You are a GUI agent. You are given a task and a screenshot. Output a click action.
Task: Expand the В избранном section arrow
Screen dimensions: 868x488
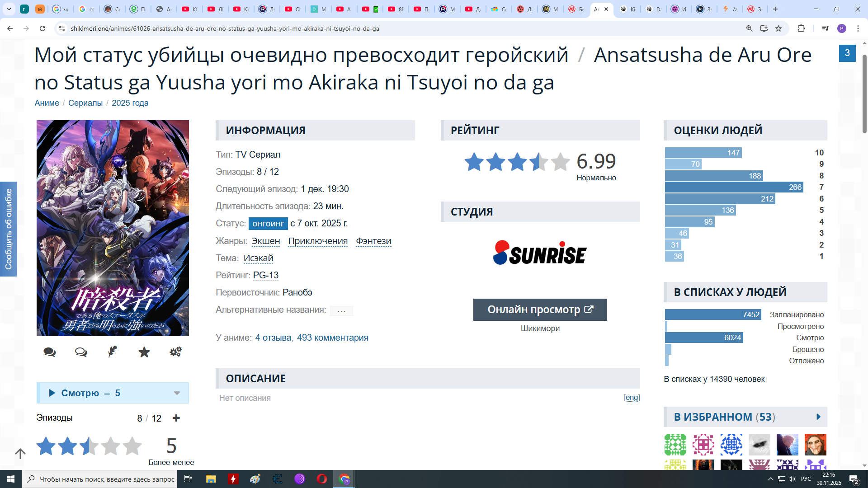(818, 417)
